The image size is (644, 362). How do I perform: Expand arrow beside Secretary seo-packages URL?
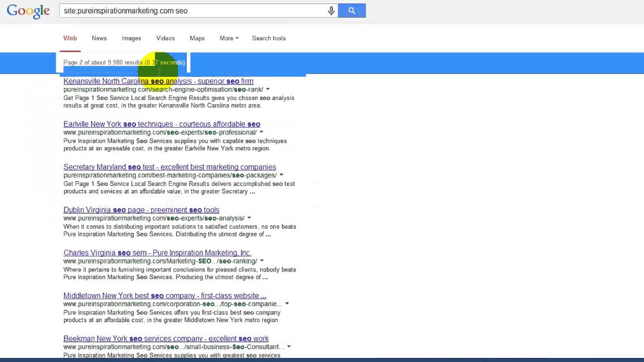[281, 175]
